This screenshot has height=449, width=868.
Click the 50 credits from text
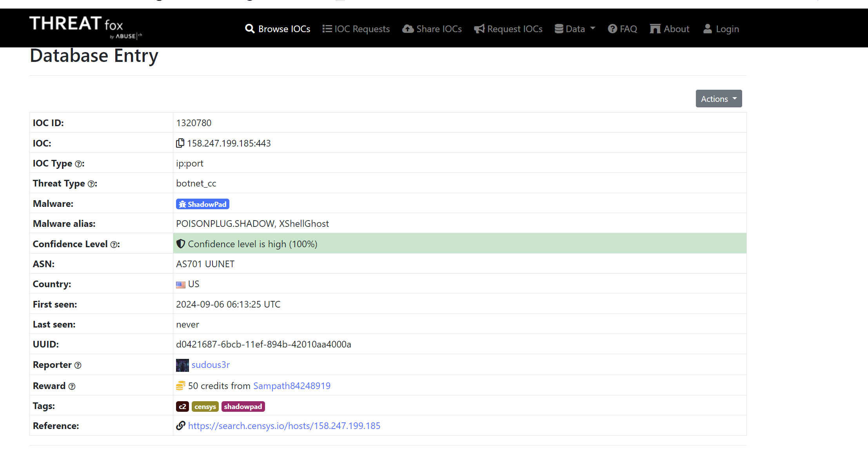(x=219, y=386)
